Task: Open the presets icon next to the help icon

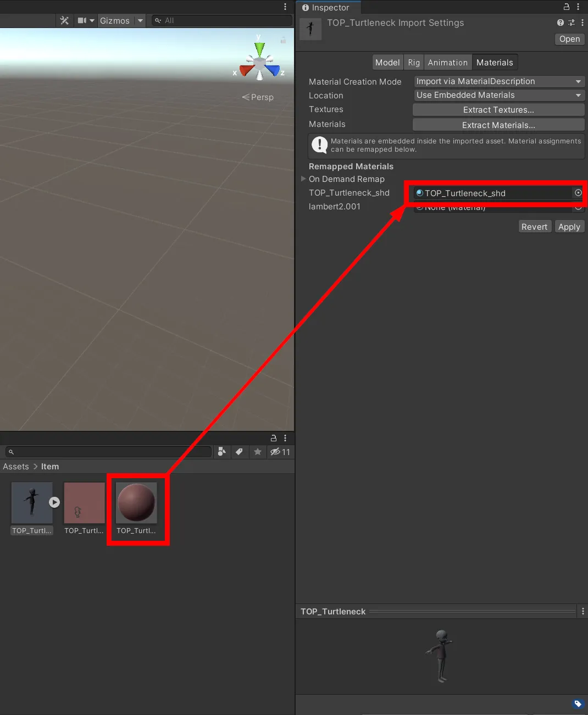Action: [570, 23]
